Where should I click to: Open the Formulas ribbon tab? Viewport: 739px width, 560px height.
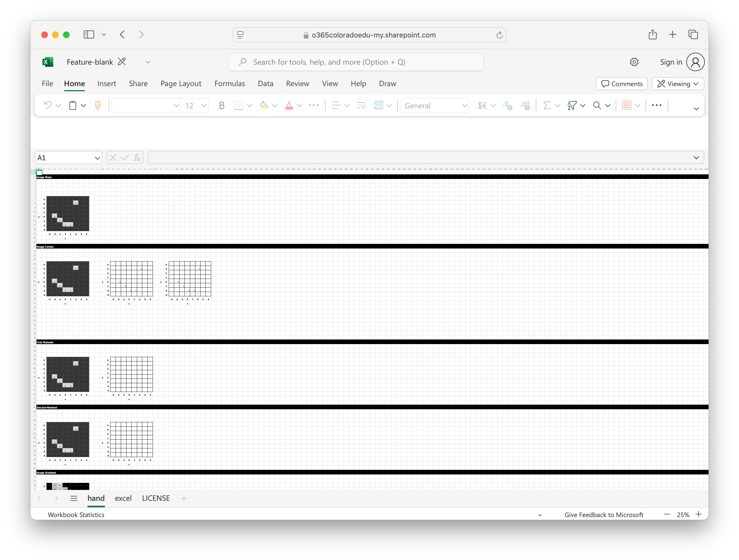[230, 83]
